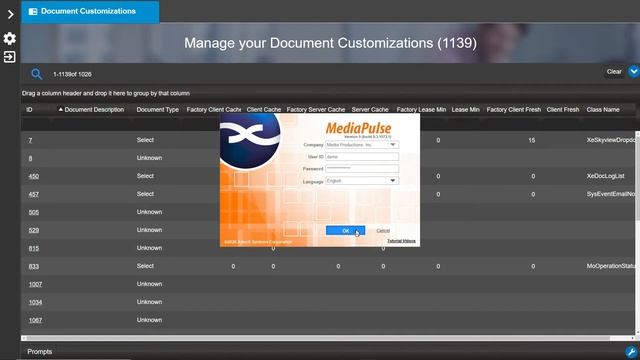Viewport: 640px width, 360px height.
Task: Open record ID 1007 link
Action: click(x=36, y=284)
